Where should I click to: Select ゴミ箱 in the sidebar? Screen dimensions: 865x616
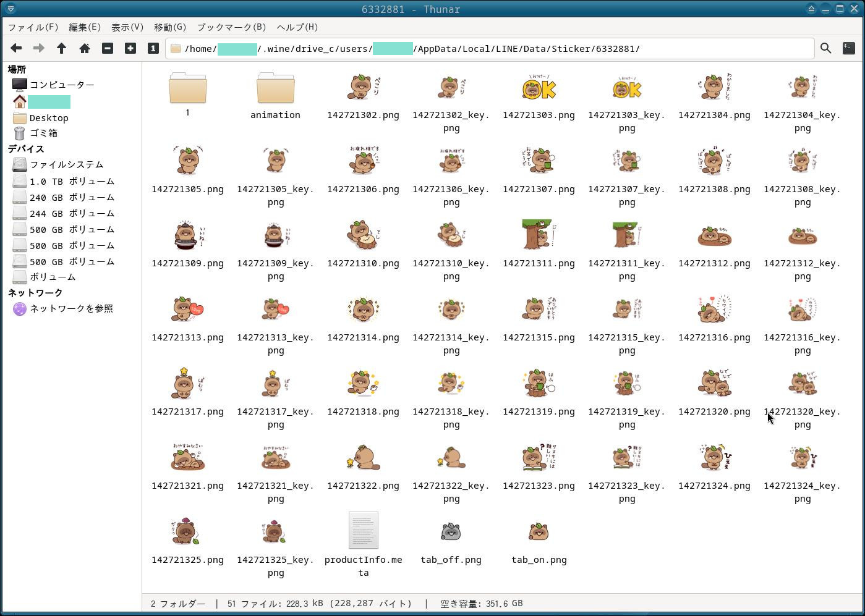(43, 133)
